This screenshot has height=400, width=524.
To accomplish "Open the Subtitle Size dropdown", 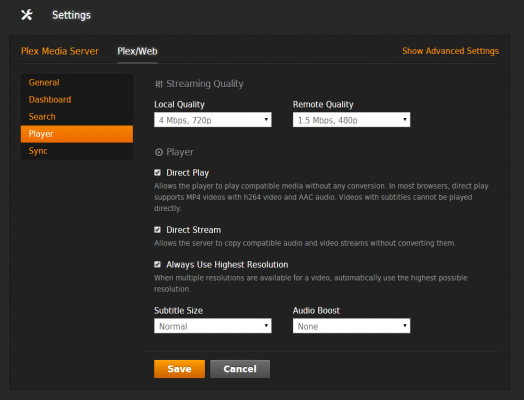I will [x=213, y=326].
